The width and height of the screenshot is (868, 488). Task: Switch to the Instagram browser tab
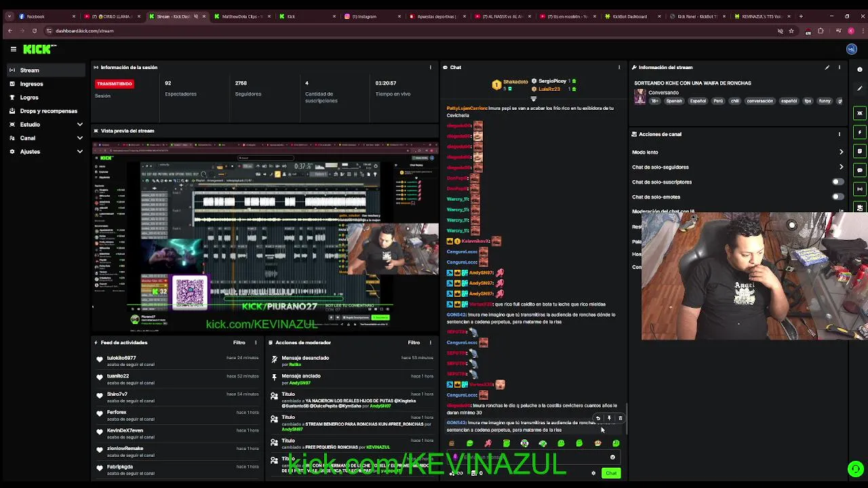click(x=373, y=16)
